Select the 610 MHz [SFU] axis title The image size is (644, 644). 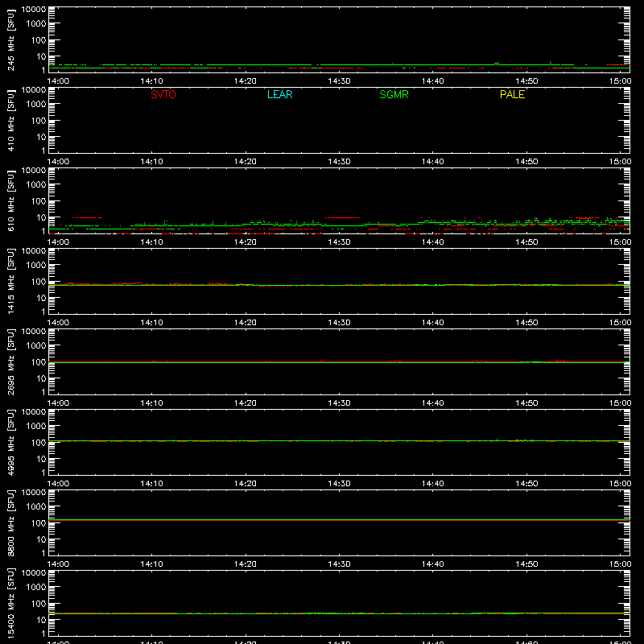10,200
